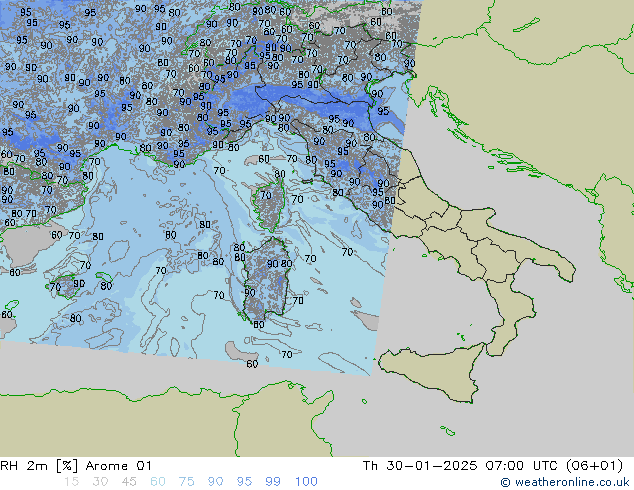This screenshot has width=634, height=490.
Task: Select the 30 value in the legend
Action: point(100,482)
